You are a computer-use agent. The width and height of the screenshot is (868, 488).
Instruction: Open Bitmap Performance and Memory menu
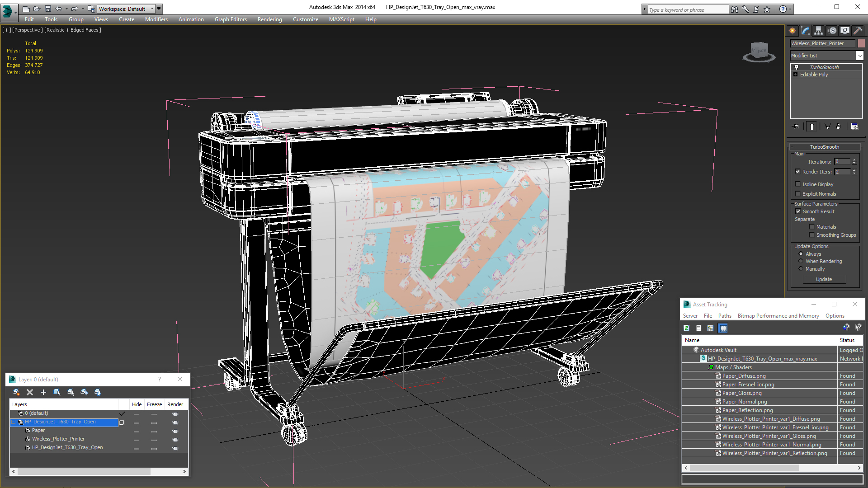tap(778, 316)
